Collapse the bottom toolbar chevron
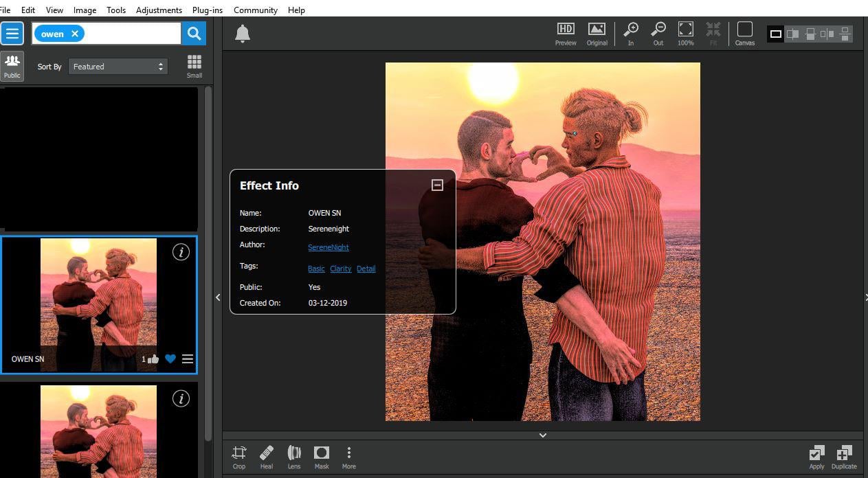This screenshot has height=478, width=868. tap(543, 435)
